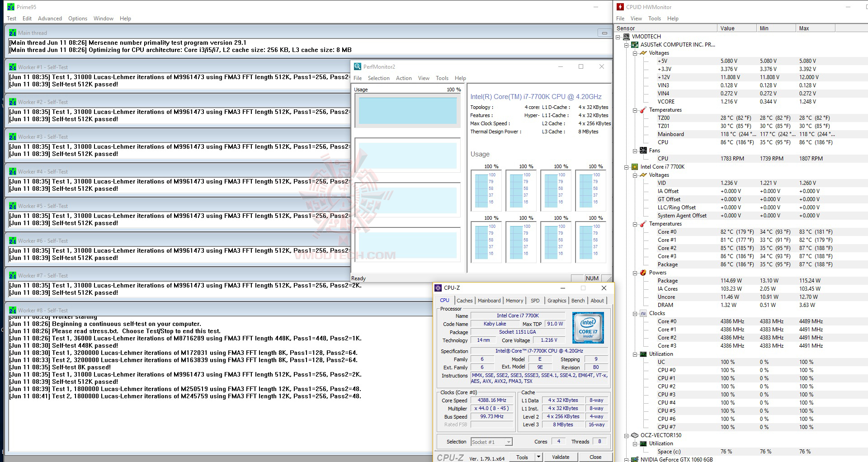Click the Worker #8 window icon
The image size is (868, 462).
(x=13, y=310)
